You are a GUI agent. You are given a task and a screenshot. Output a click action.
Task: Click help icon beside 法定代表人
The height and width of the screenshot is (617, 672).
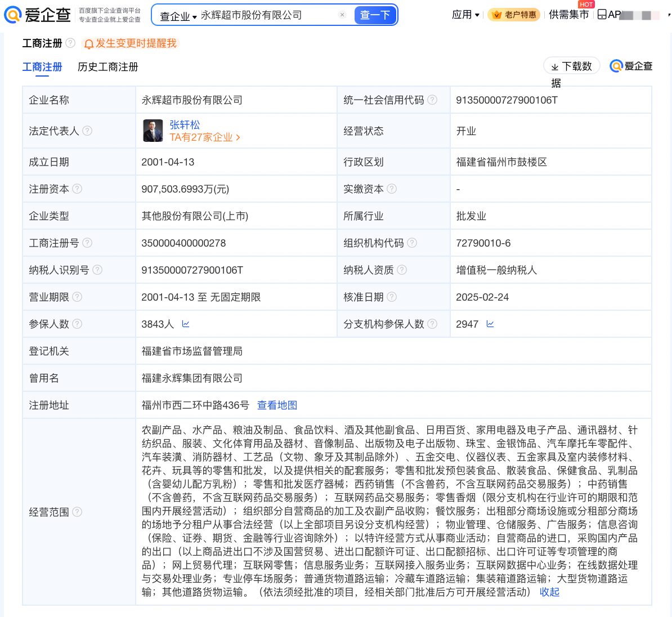pyautogui.click(x=87, y=131)
